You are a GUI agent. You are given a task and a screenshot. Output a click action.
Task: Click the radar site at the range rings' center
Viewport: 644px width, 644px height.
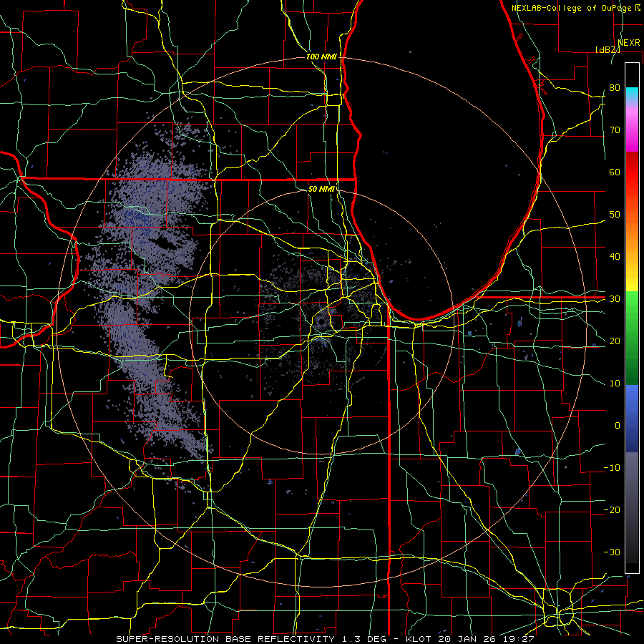[x=321, y=323]
